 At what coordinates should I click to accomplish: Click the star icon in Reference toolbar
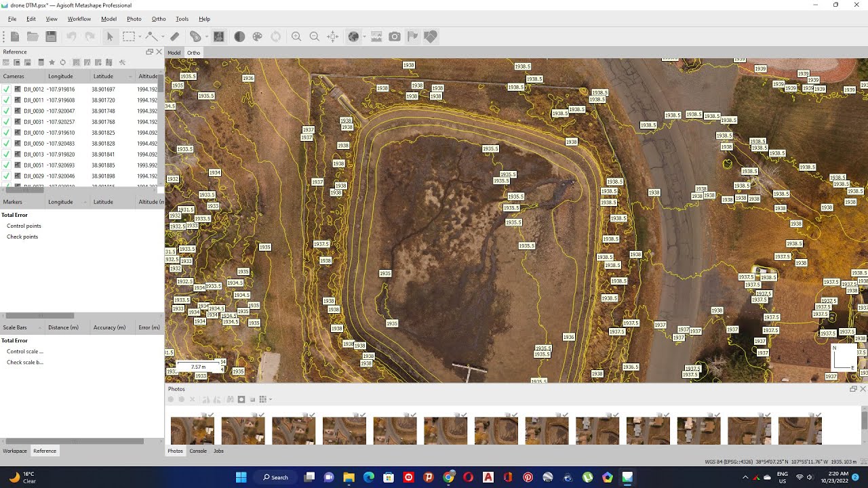coord(52,62)
